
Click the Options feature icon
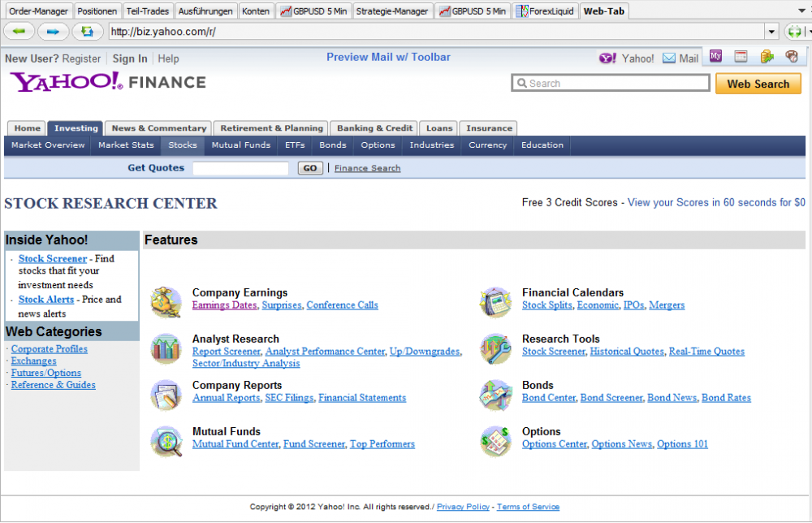click(x=495, y=441)
